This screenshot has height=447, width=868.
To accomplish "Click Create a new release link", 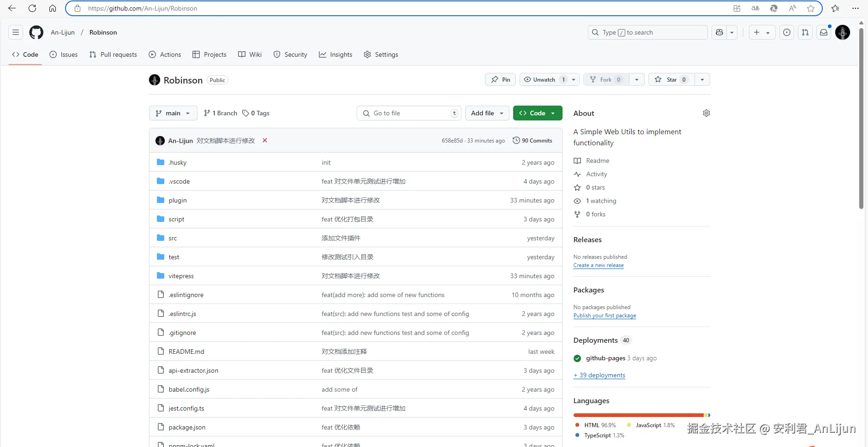I will point(599,265).
